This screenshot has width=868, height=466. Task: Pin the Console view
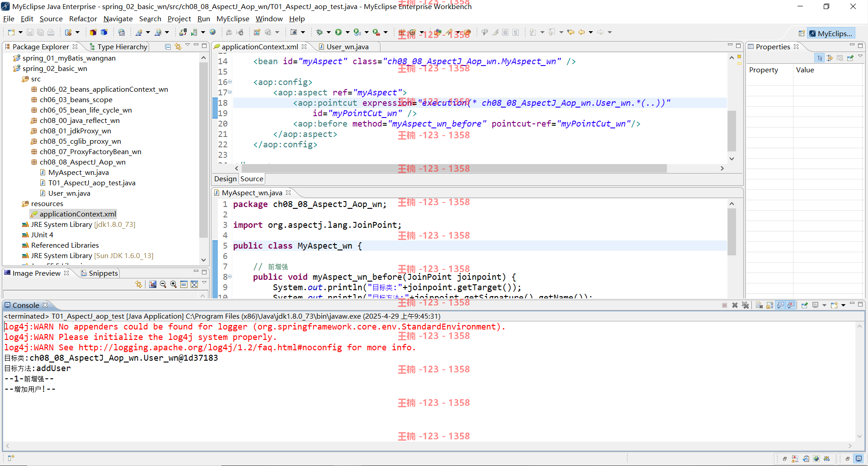tap(804, 305)
